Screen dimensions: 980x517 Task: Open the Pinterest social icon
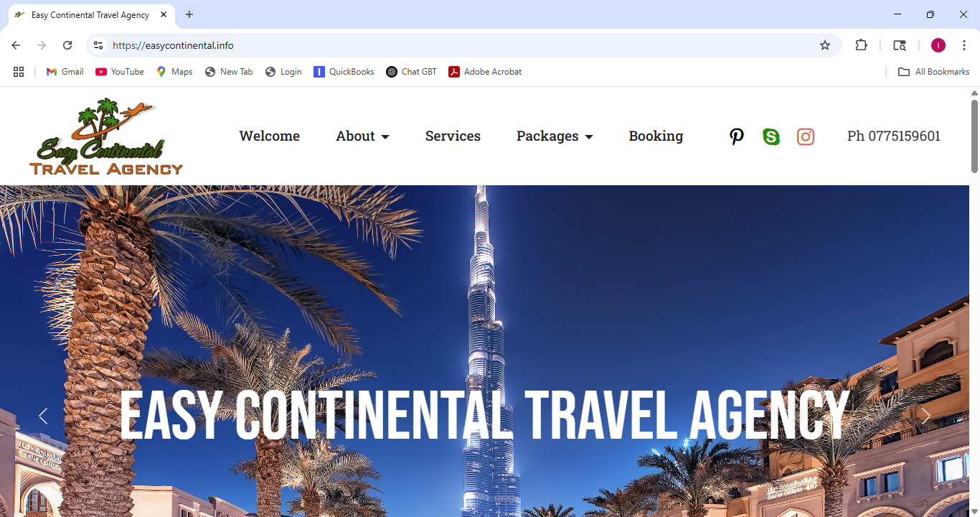pos(737,136)
